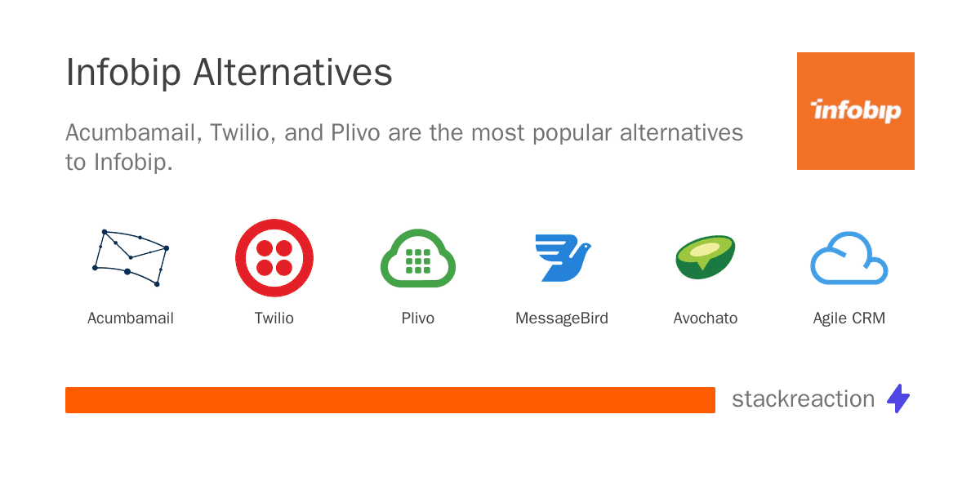Click the Infobip Alternatives heading

[x=229, y=73]
